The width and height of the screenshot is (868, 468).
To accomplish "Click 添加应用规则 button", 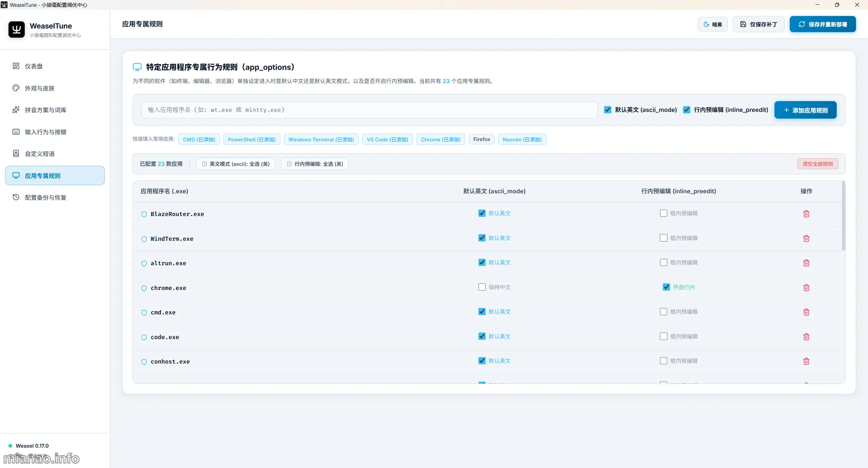I will (805, 110).
